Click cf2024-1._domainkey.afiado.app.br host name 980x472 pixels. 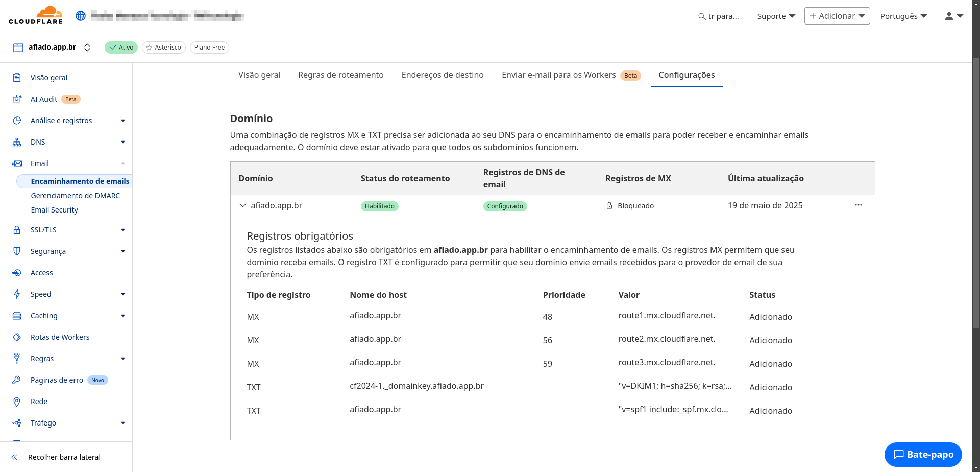416,386
